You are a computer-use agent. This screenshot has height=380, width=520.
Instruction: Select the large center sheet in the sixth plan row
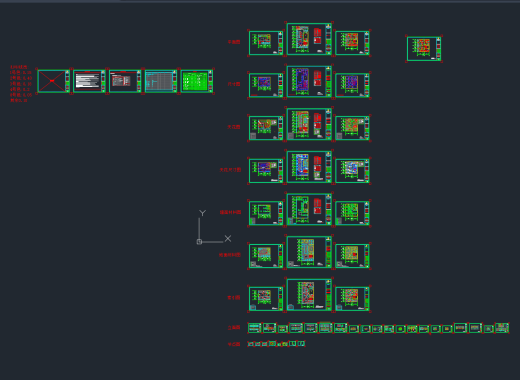(309, 252)
